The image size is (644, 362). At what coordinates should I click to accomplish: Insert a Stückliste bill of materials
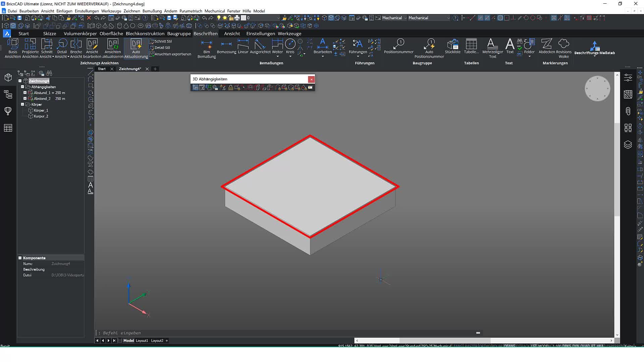tap(452, 47)
